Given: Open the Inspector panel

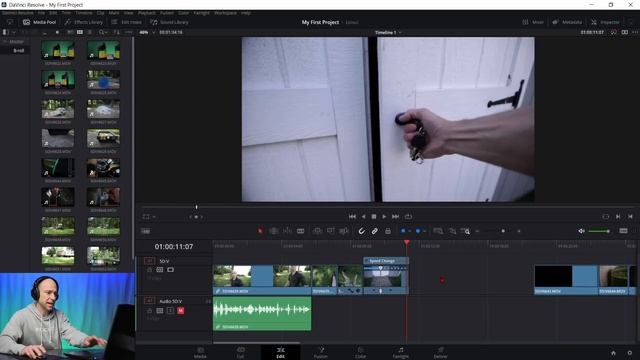Looking at the screenshot, I should pyautogui.click(x=605, y=22).
